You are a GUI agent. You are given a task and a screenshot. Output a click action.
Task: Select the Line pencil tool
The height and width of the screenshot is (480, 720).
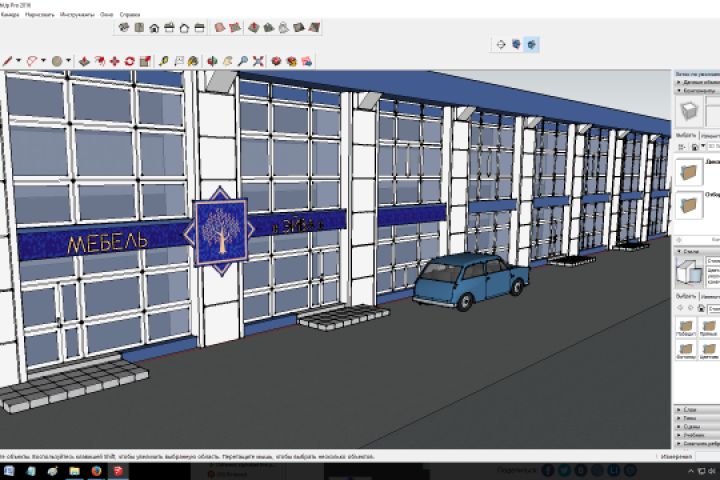coord(7,61)
